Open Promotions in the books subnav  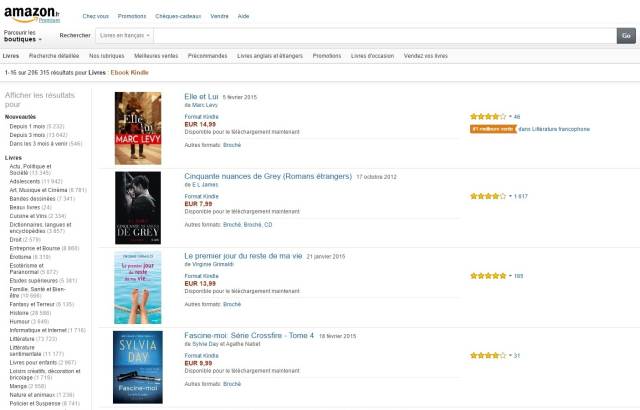[327, 56]
